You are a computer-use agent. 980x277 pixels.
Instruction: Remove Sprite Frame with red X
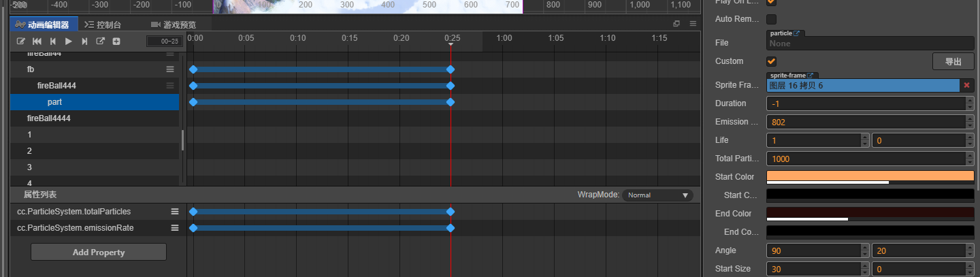pos(966,85)
